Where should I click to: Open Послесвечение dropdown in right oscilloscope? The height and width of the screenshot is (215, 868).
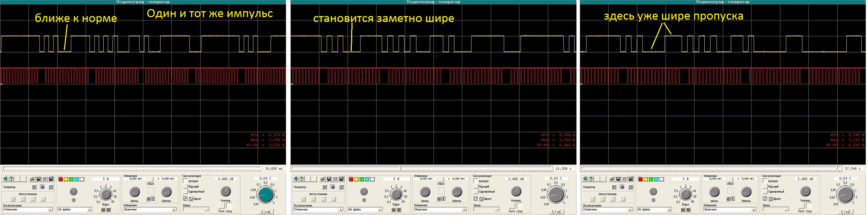(x=608, y=210)
